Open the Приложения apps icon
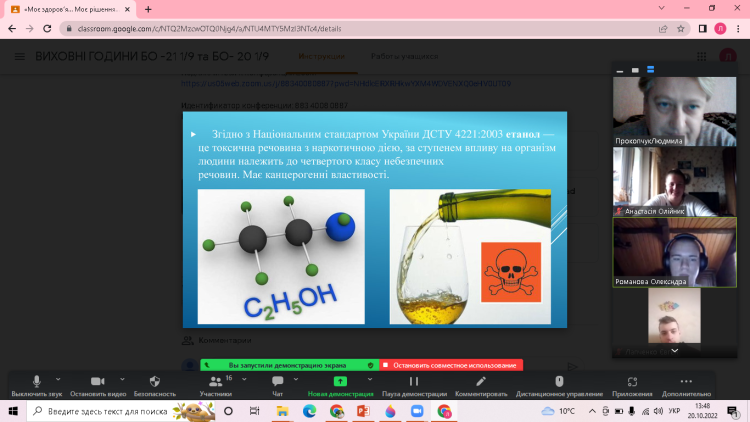Viewport: 750px width, 422px height. click(632, 383)
